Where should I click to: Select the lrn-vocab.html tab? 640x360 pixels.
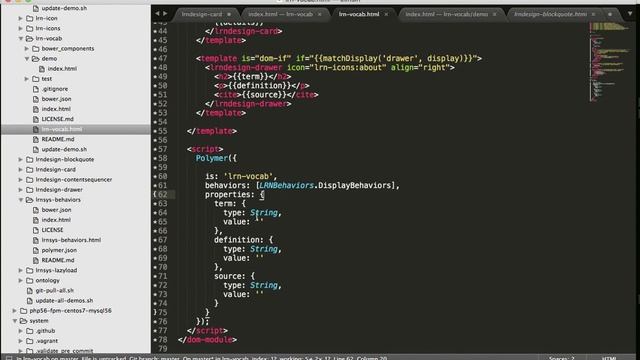point(359,14)
